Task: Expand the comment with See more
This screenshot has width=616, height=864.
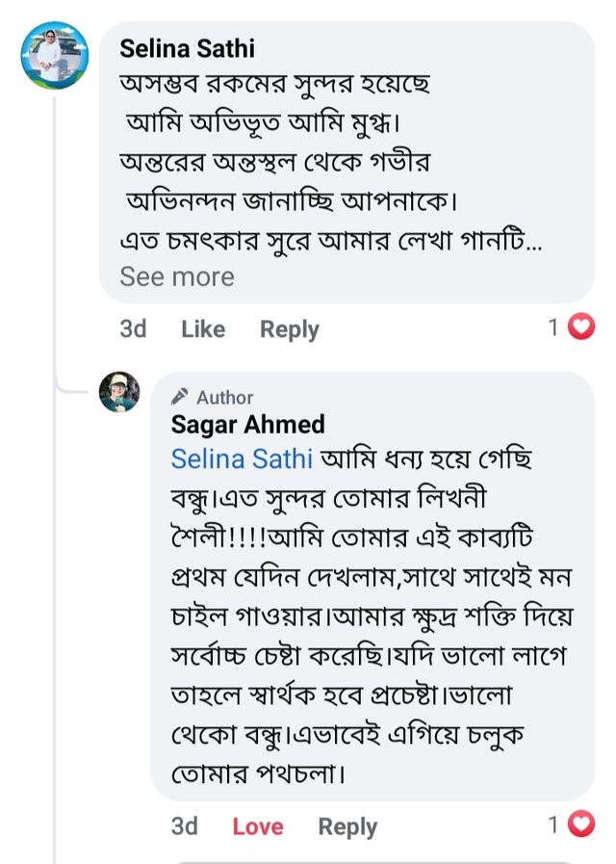Action: [x=177, y=277]
